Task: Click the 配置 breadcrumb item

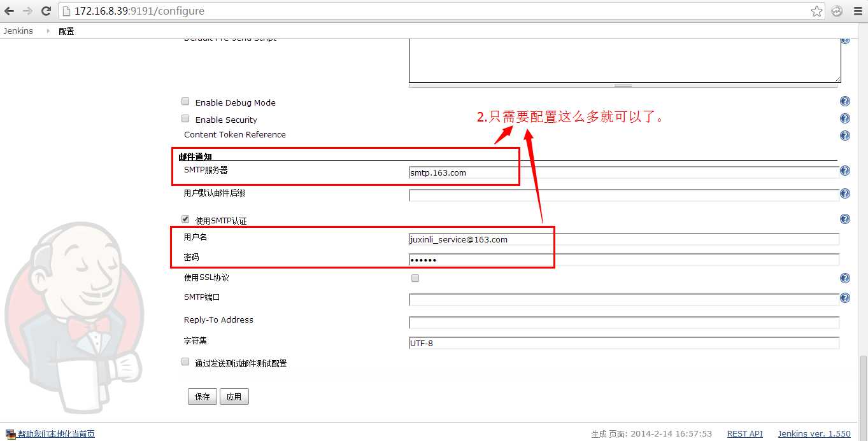Action: (66, 31)
